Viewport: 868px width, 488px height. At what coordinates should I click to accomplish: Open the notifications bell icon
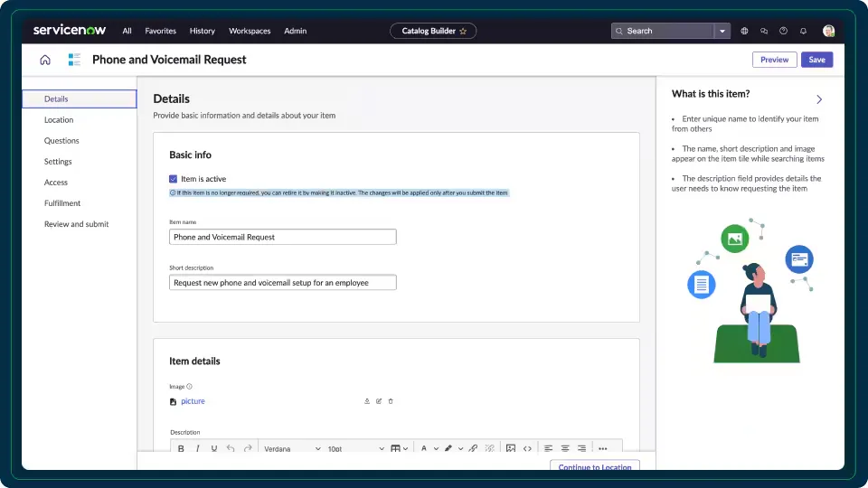pos(803,31)
